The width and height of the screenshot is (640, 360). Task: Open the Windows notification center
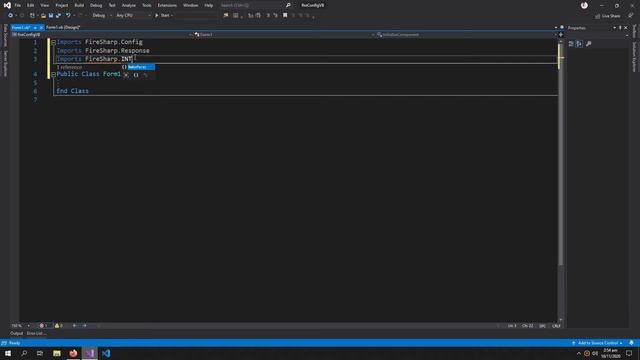(x=629, y=353)
